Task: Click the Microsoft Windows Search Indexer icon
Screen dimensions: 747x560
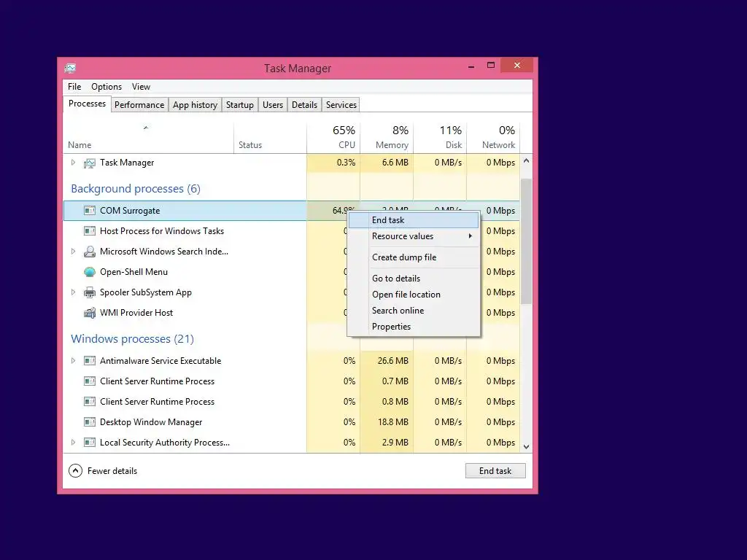Action: [90, 252]
